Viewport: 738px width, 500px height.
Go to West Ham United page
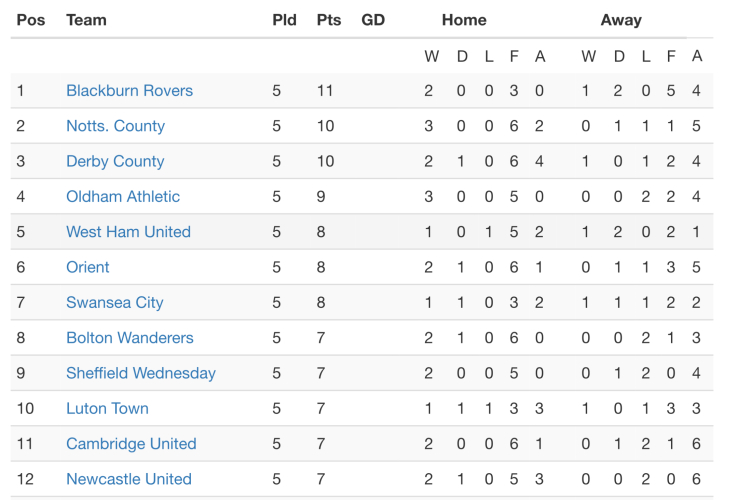point(128,232)
